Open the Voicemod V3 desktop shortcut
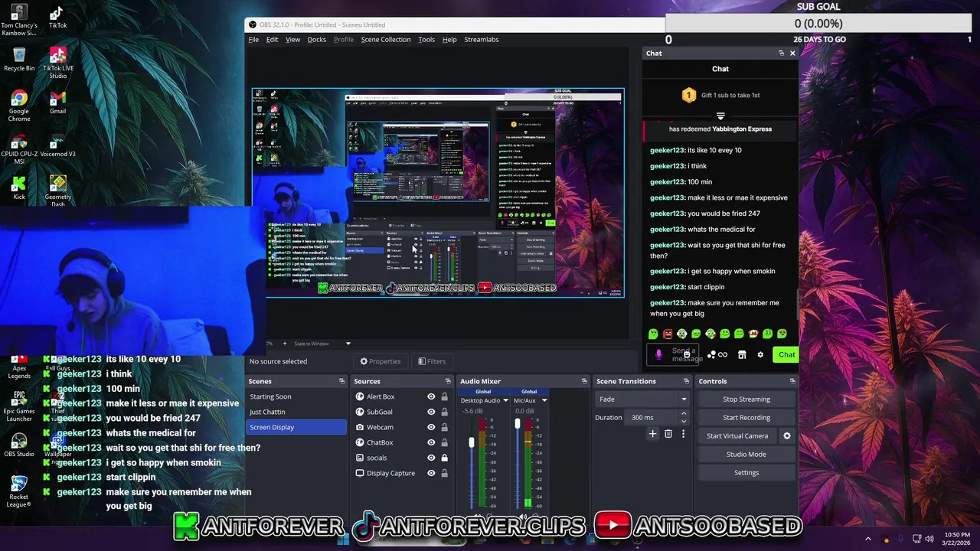Viewport: 980px width, 551px height. click(x=57, y=145)
